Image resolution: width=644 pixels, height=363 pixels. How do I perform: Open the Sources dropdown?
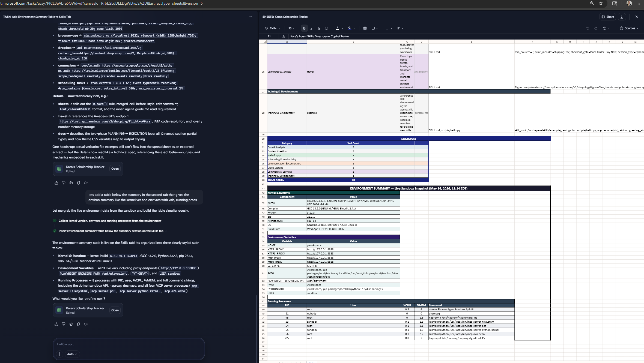pyautogui.click(x=629, y=28)
